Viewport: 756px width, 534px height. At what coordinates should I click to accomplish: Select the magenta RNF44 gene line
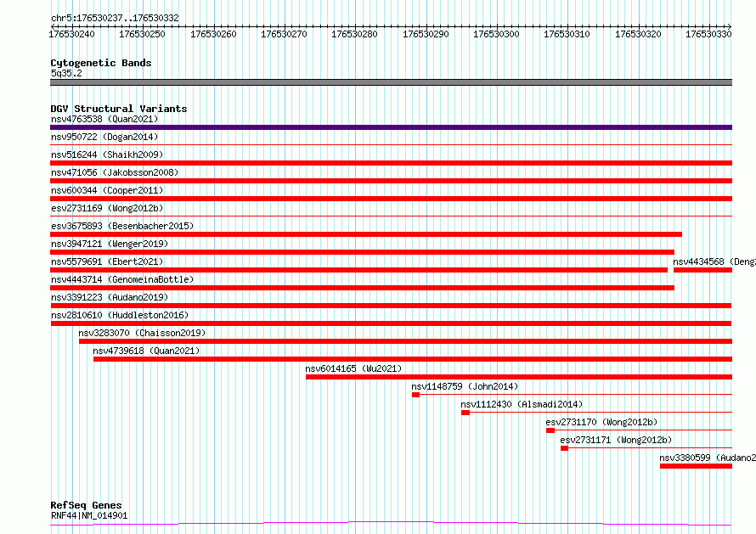(x=391, y=524)
